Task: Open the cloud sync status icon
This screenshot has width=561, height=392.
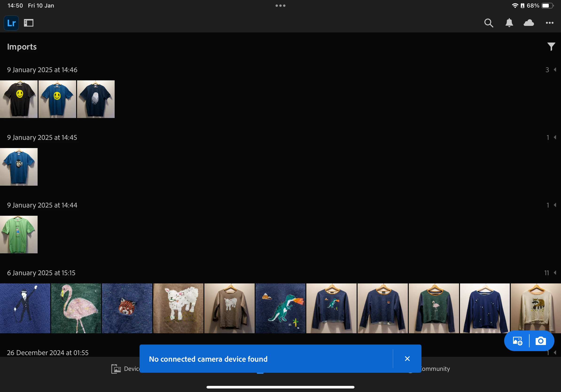Action: pos(529,23)
